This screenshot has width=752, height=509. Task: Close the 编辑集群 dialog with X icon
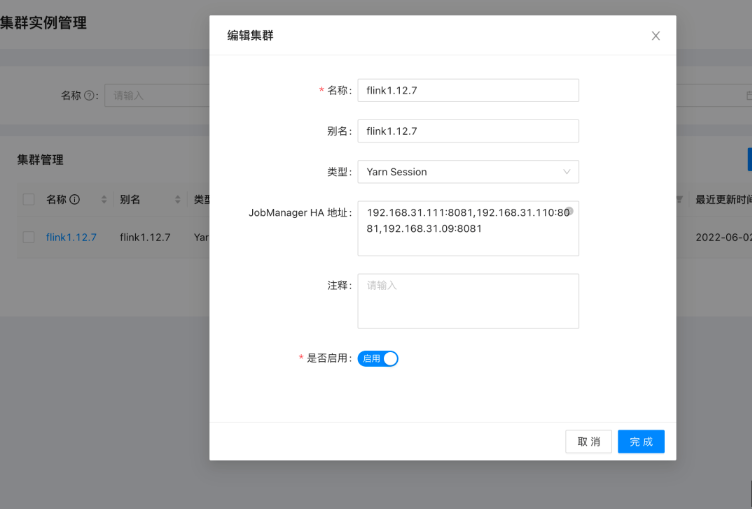pos(656,36)
